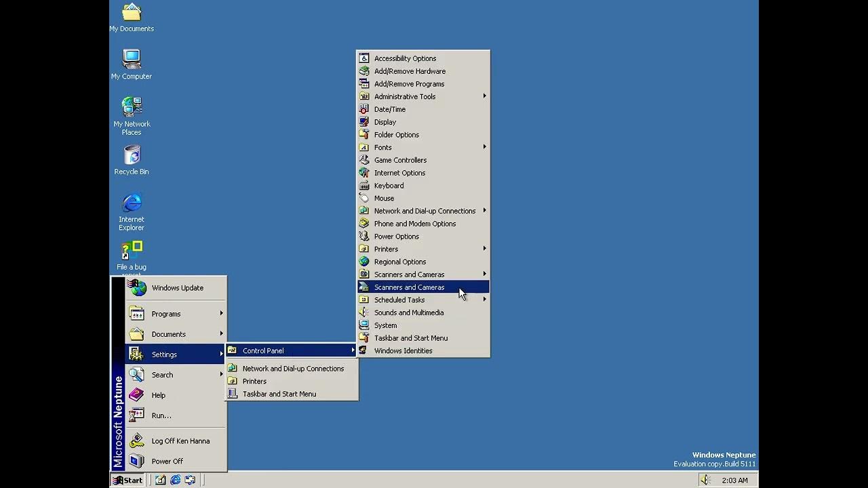Screen dimensions: 868x488
Task: Click the Show Desktop quick launch icon
Action: click(161, 480)
